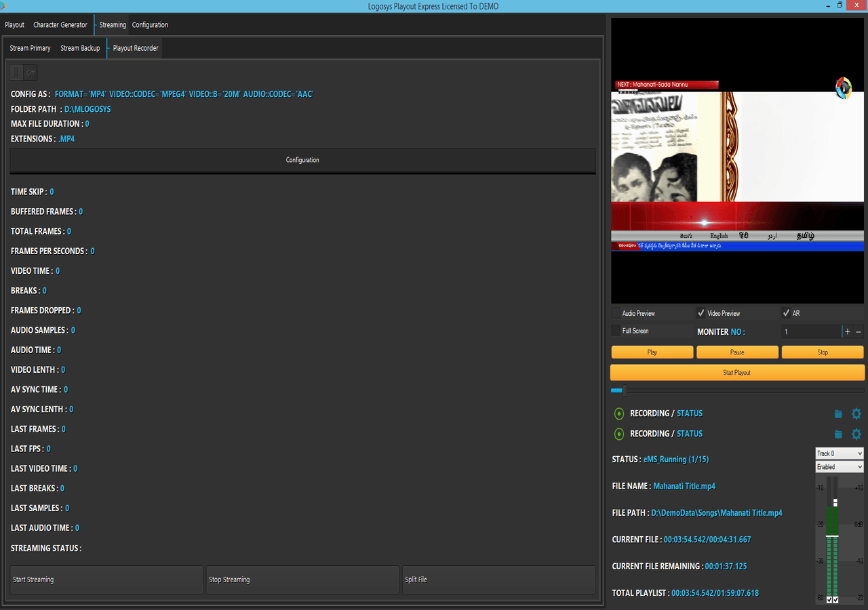Open the Track 0 dropdown
Screen dimensions: 868x610
point(839,453)
